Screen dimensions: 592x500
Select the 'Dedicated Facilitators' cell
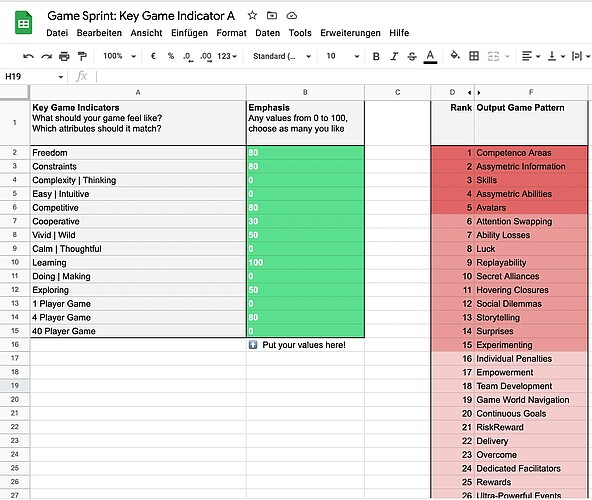tap(531, 469)
